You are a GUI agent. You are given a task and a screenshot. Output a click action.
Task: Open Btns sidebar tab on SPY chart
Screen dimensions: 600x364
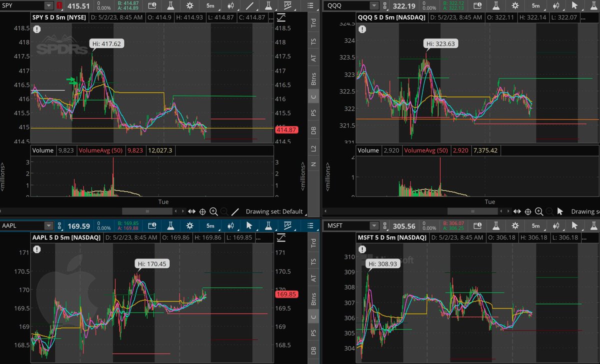click(x=313, y=77)
